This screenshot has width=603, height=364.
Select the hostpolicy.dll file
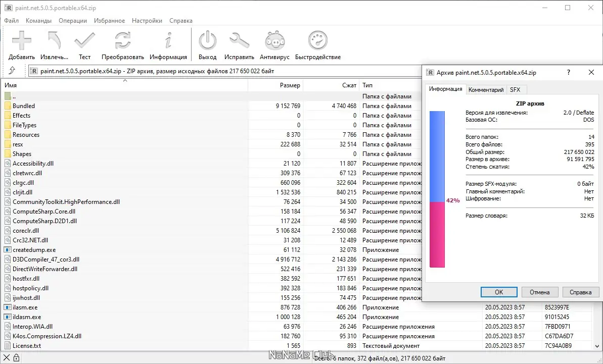point(31,288)
